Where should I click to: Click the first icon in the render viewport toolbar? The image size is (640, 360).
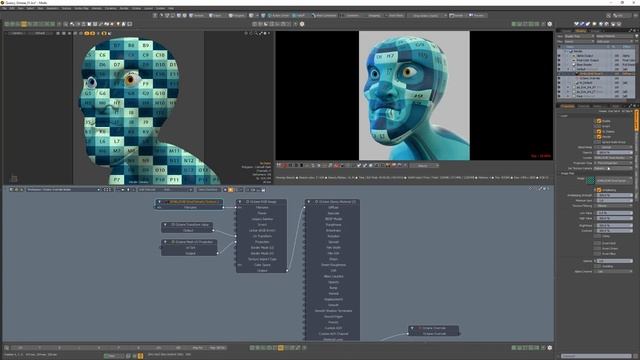pyautogui.click(x=279, y=165)
